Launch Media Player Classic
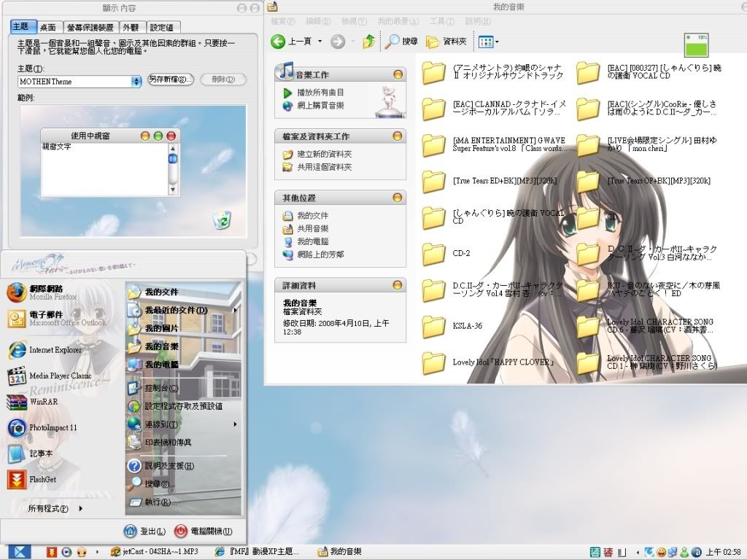Viewport: 747px width, 560px height. (x=49, y=376)
